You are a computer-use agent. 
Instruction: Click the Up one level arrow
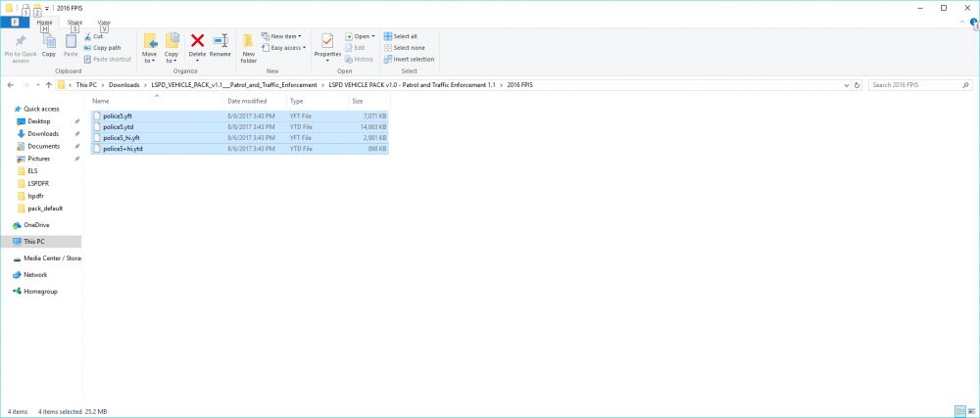click(x=49, y=85)
